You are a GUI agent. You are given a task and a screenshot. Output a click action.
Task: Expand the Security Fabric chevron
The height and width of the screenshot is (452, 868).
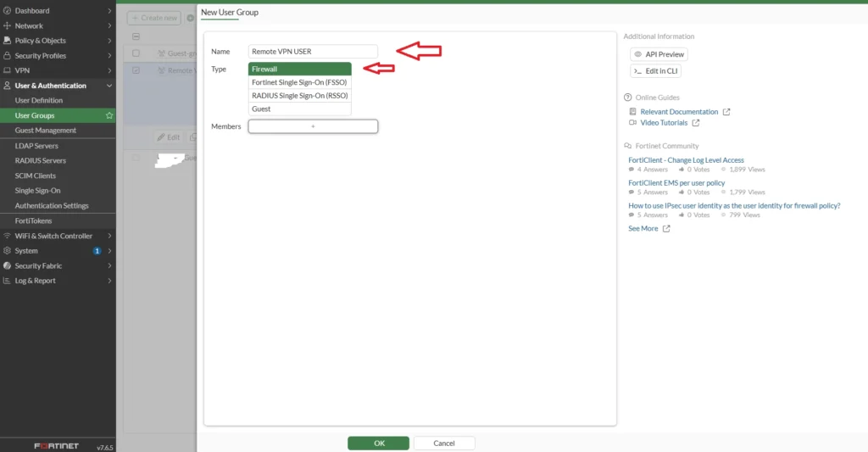click(x=109, y=265)
